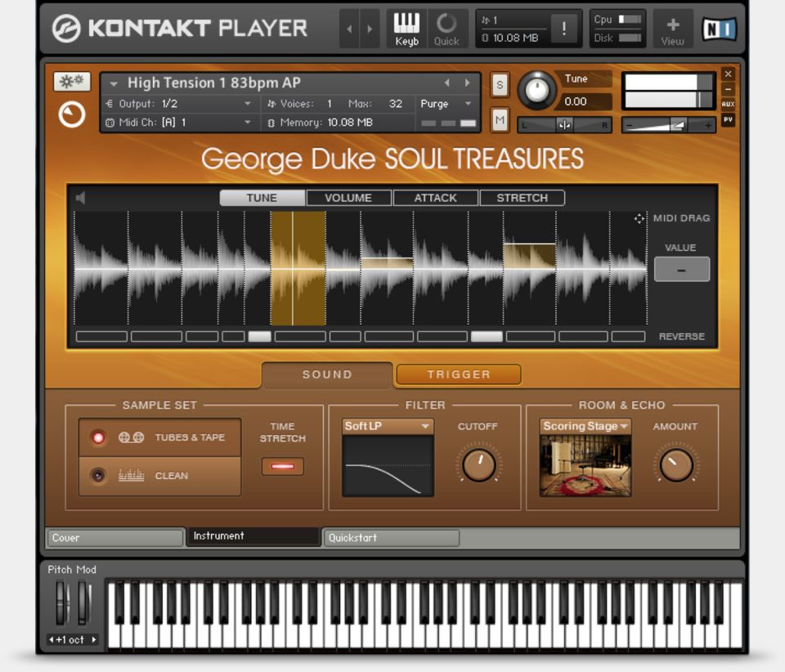Click the exclamation panic button

[x=563, y=29]
